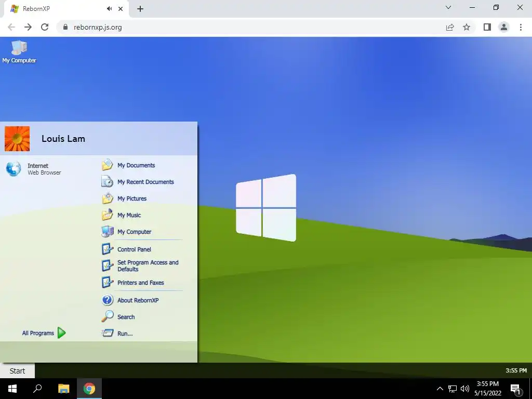Open My Recent Documents icon
Screen dimensions: 532x399
pyautogui.click(x=107, y=182)
